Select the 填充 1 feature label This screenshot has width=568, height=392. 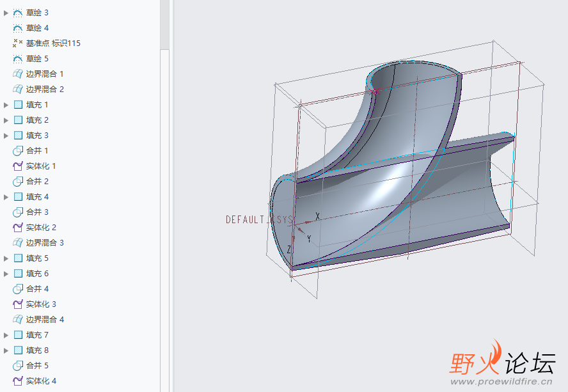(x=37, y=105)
